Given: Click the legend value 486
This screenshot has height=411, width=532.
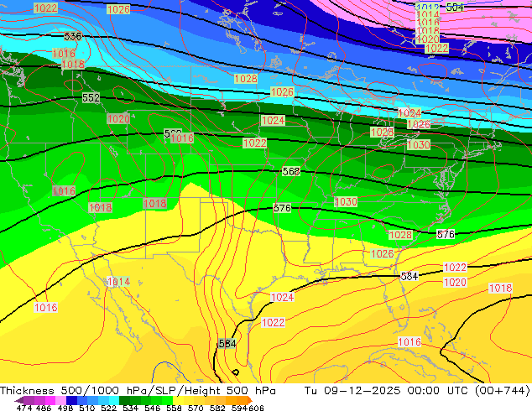Looking at the screenshot, I should tap(44, 408).
